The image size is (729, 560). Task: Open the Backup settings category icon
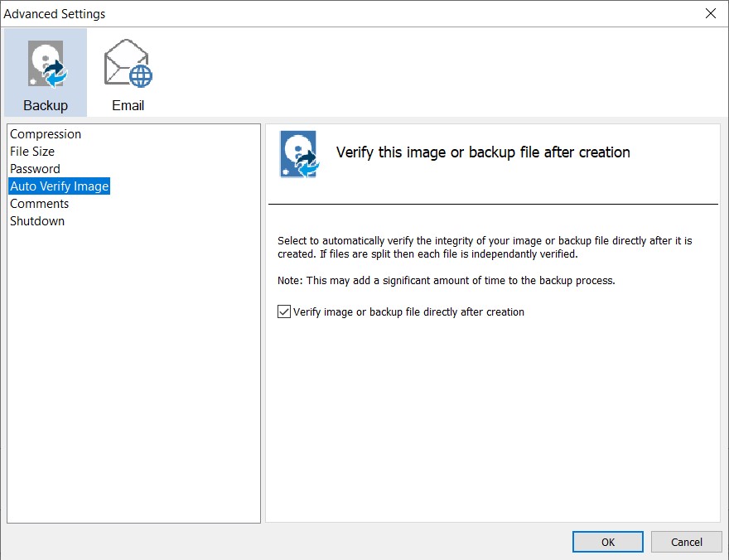point(46,64)
